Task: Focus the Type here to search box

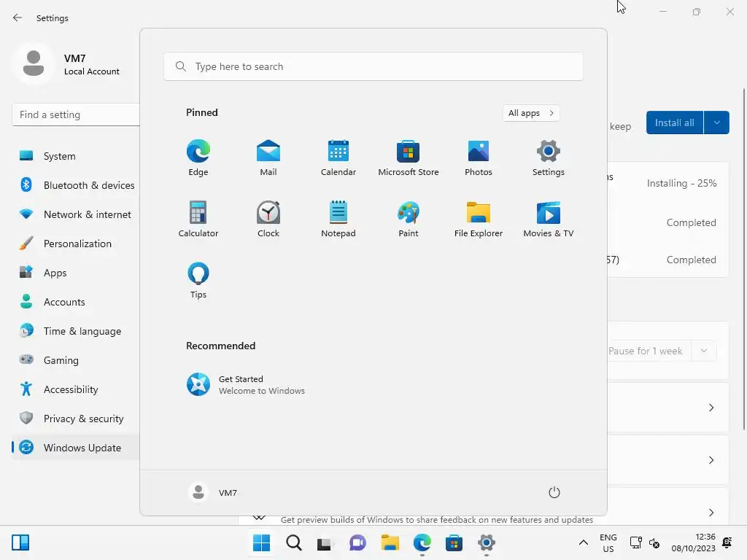Action: coord(373,66)
